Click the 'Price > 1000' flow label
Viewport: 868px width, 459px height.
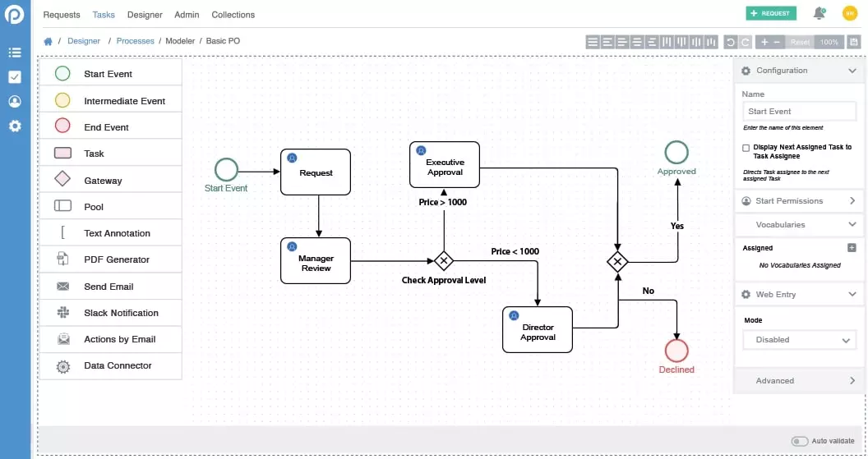click(443, 202)
